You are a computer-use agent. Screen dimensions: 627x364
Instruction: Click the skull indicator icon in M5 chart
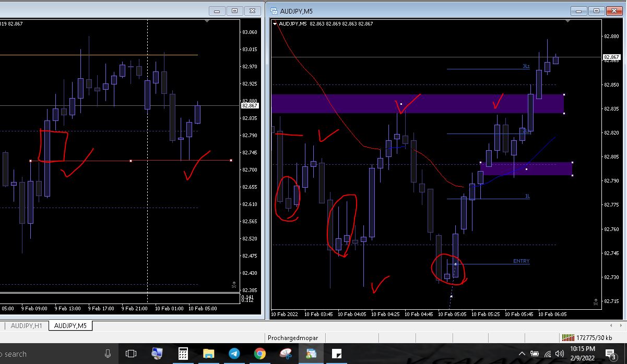point(595,301)
